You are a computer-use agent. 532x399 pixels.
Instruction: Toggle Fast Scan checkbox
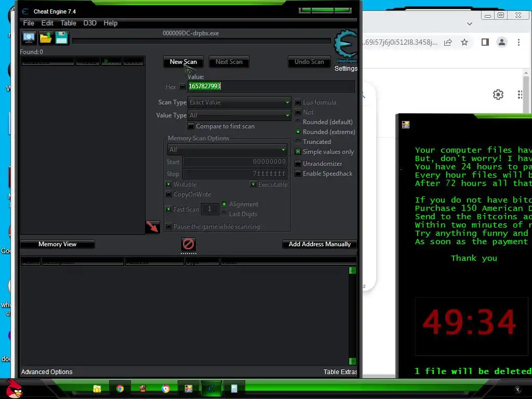(x=169, y=209)
